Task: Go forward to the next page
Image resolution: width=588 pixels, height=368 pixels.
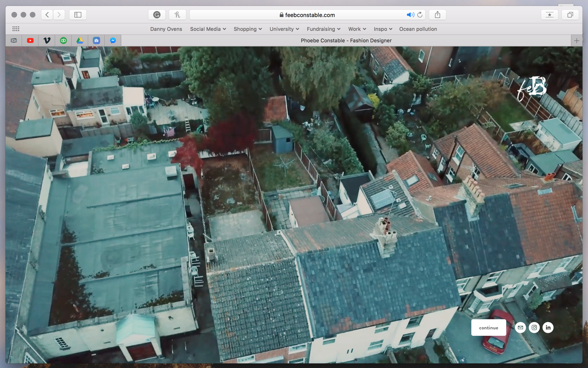Action: tap(59, 15)
